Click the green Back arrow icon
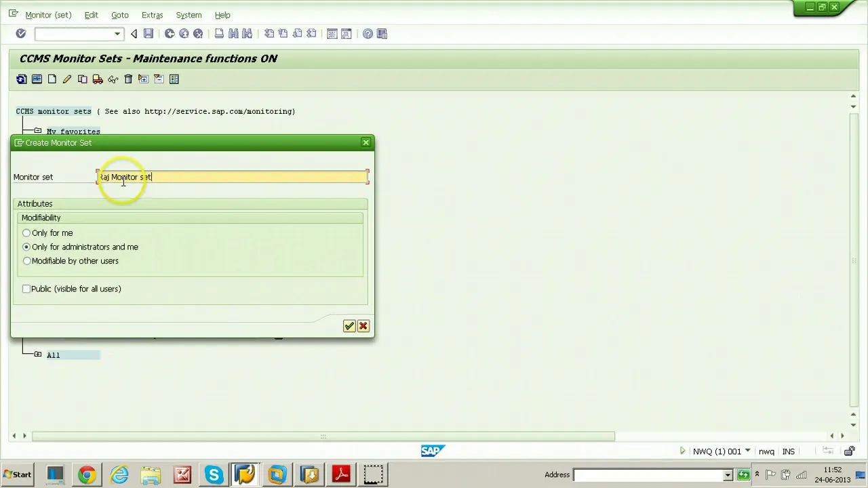This screenshot has width=868, height=488. [x=170, y=33]
